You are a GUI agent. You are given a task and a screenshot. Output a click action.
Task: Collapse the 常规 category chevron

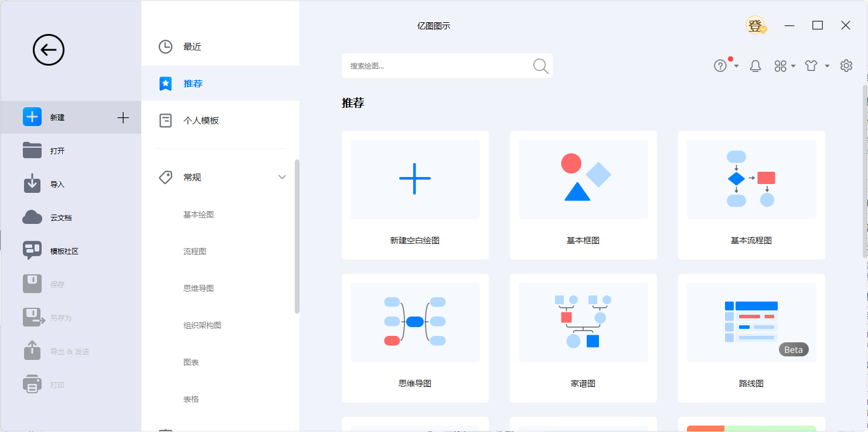coord(282,177)
